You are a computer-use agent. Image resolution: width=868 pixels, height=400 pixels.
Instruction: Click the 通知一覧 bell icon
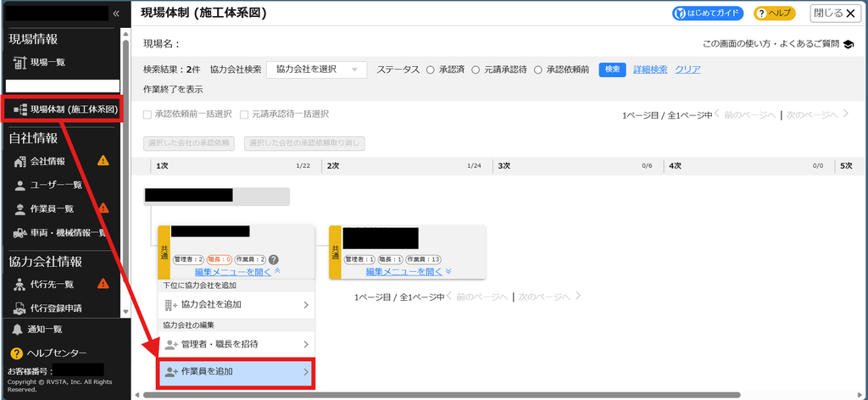click(x=17, y=329)
